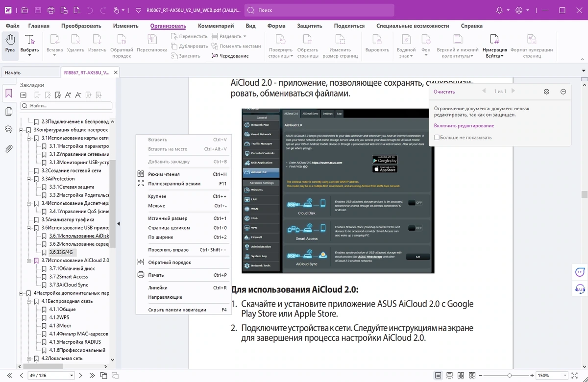Click the notifications bell icon in title bar
Viewport: 588px width, 382px height.
point(499,10)
